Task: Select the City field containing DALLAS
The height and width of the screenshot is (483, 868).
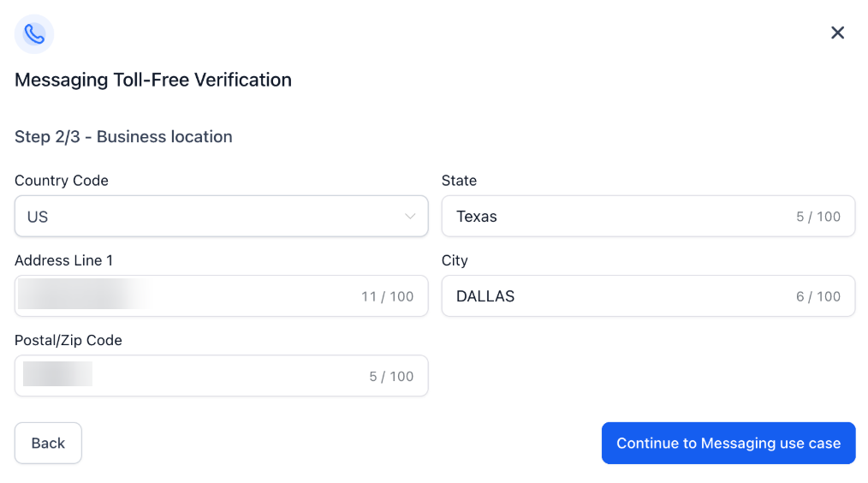Action: point(616,296)
